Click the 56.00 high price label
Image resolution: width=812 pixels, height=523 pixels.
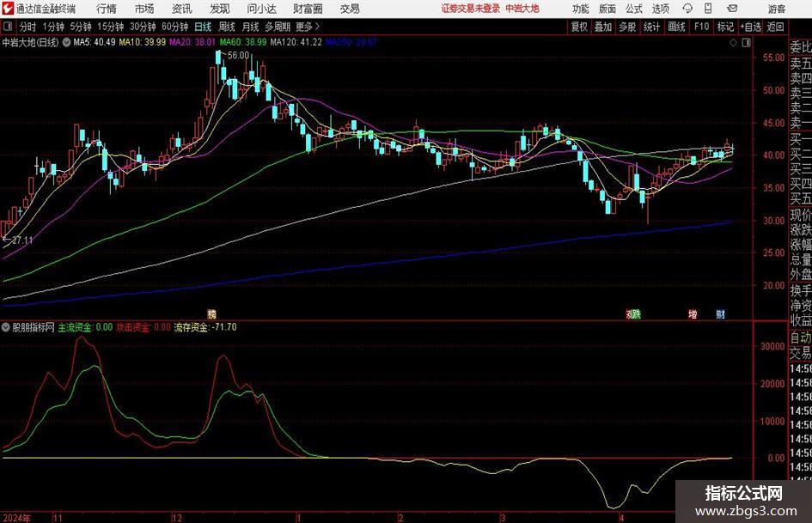[x=238, y=55]
